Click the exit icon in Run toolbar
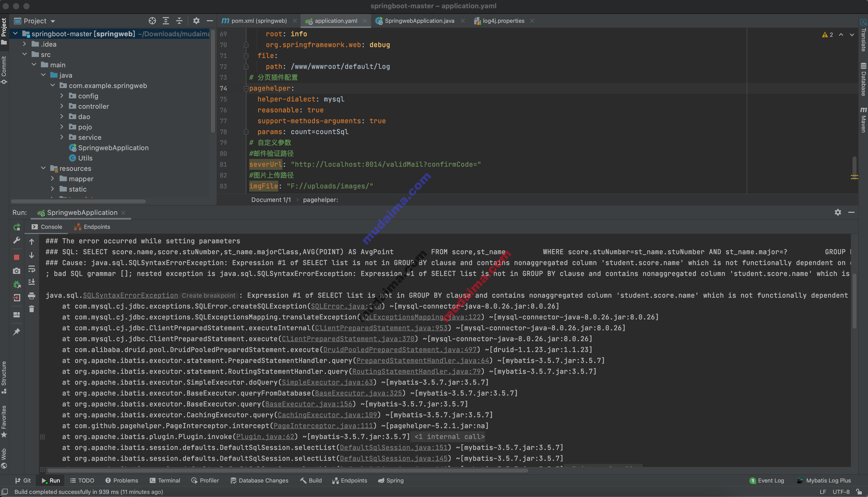 (x=16, y=298)
